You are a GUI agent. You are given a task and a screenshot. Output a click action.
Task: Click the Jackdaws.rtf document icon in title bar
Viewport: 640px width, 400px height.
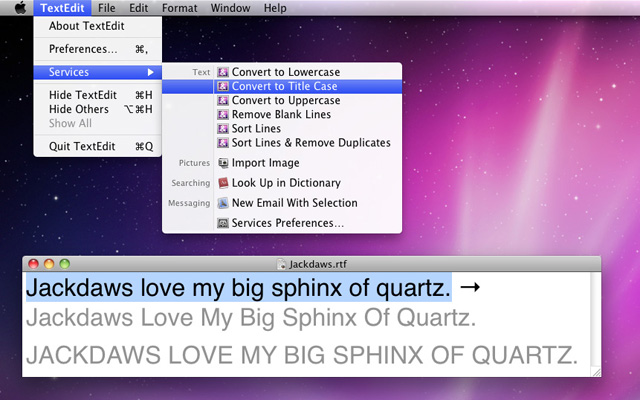281,265
